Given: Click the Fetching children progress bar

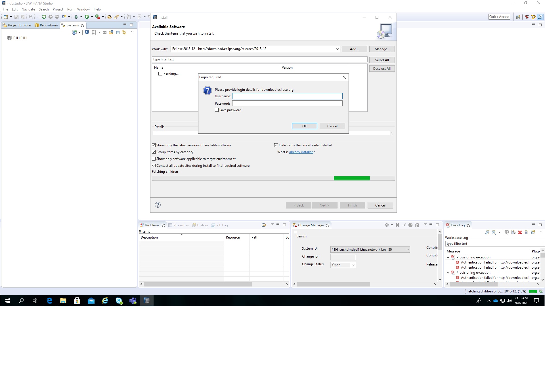Looking at the screenshot, I should coord(273,178).
